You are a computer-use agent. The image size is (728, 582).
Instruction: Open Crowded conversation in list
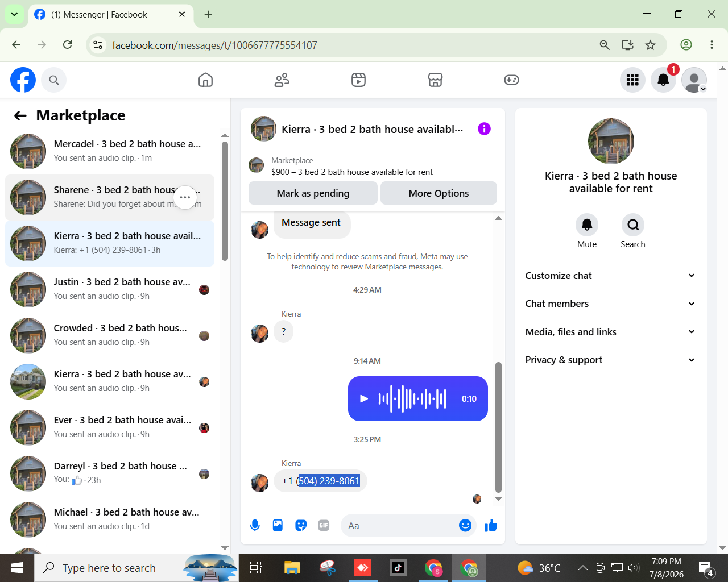tap(110, 335)
